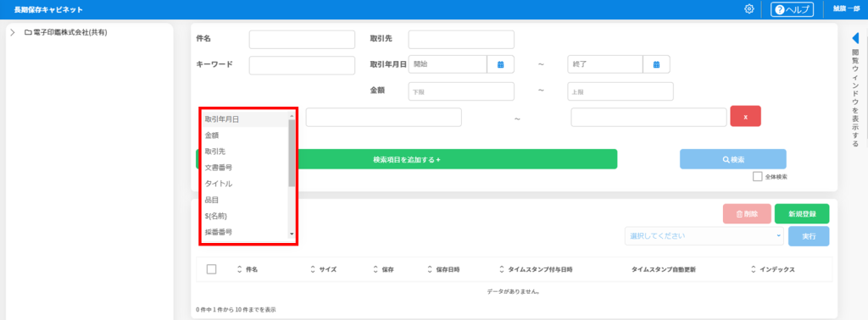Click the 削除 delete button

tap(747, 213)
